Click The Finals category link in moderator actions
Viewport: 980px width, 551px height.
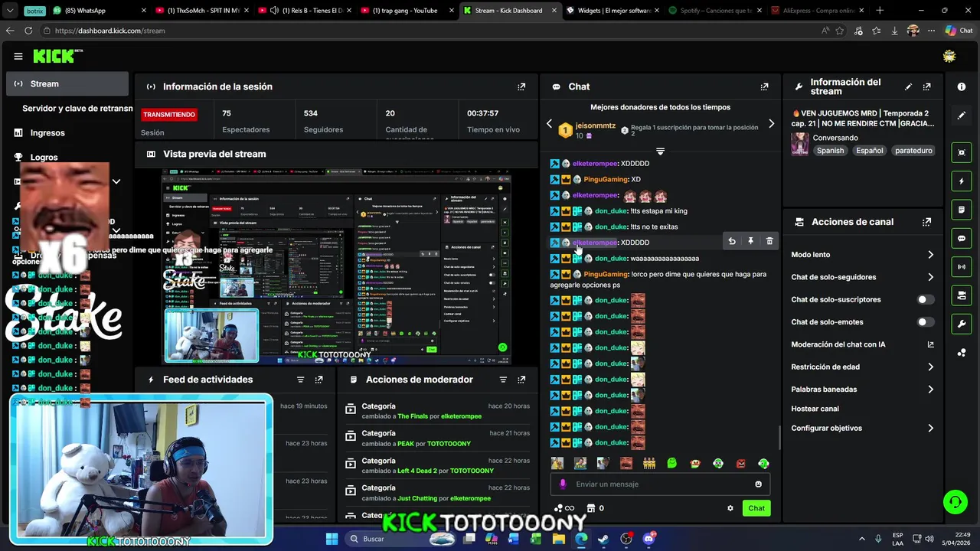pyautogui.click(x=413, y=416)
